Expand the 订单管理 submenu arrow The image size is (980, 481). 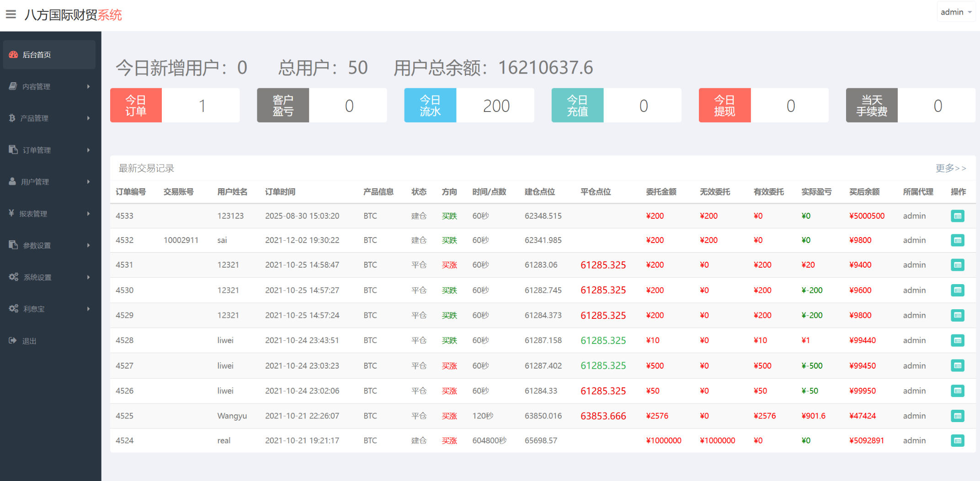pos(88,150)
